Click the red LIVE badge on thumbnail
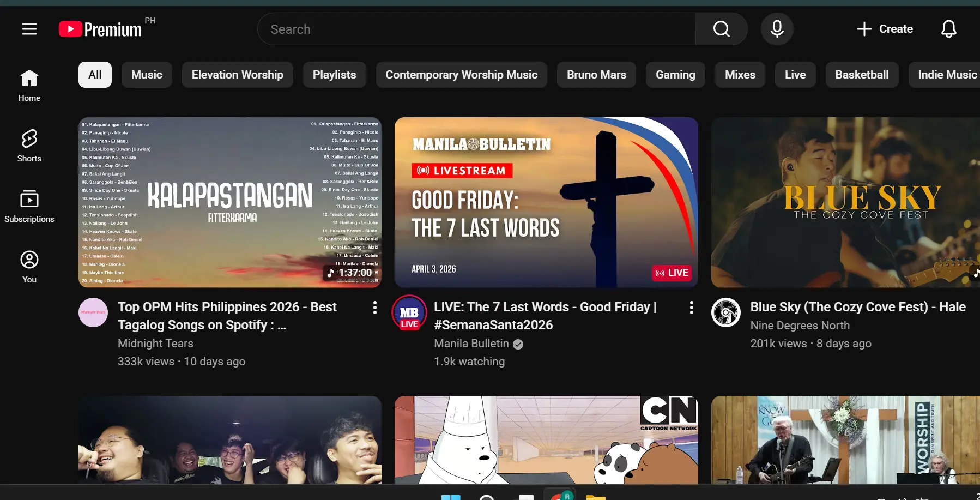The width and height of the screenshot is (980, 500). (672, 273)
